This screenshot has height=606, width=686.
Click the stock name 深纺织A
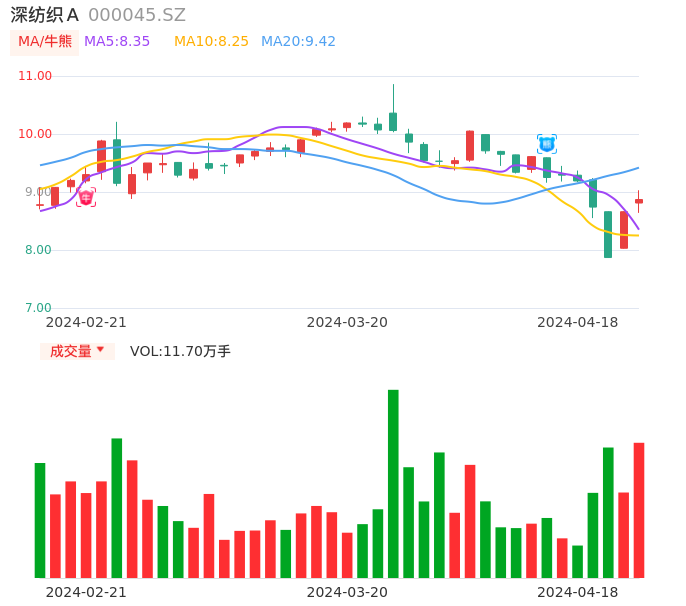click(x=44, y=15)
